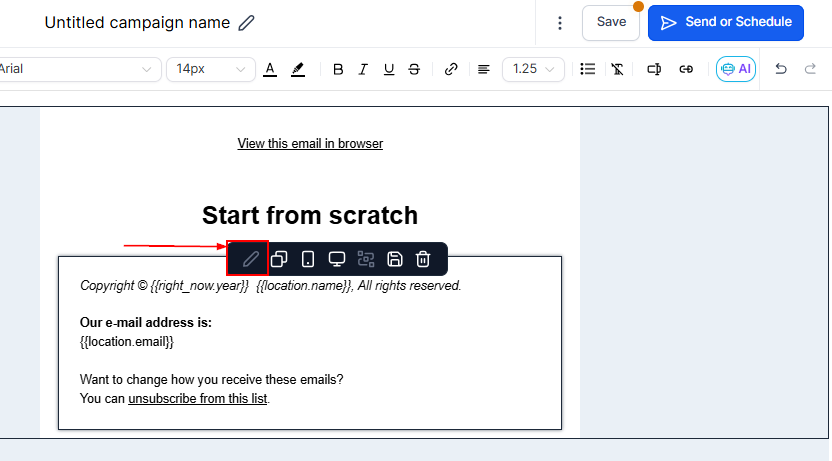Toggle desktop visibility for the block
This screenshot has height=461, width=832.
(337, 259)
